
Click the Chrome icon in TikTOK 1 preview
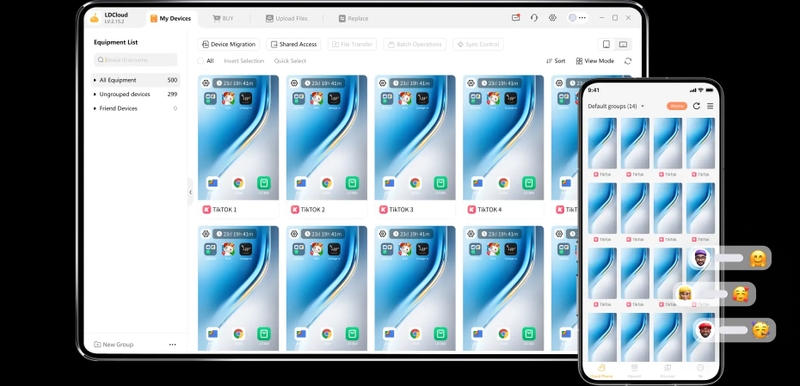238,183
